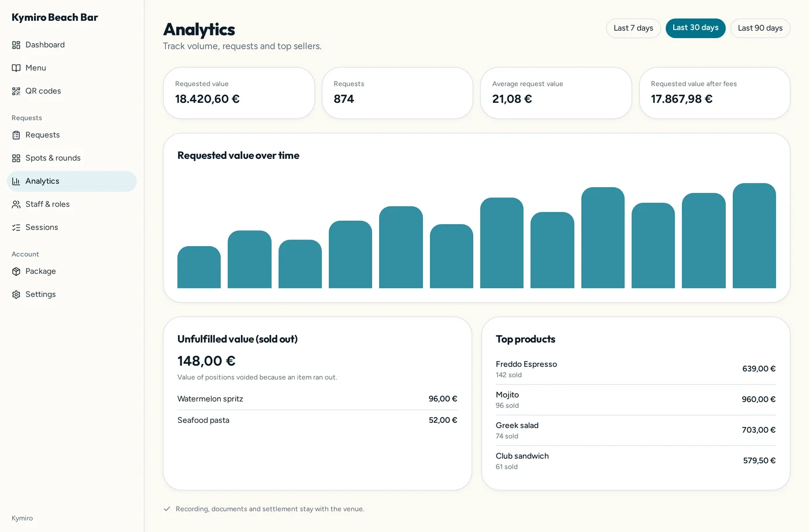Click the tallest last bar in chart
The height and width of the screenshot is (532, 809).
click(x=754, y=236)
